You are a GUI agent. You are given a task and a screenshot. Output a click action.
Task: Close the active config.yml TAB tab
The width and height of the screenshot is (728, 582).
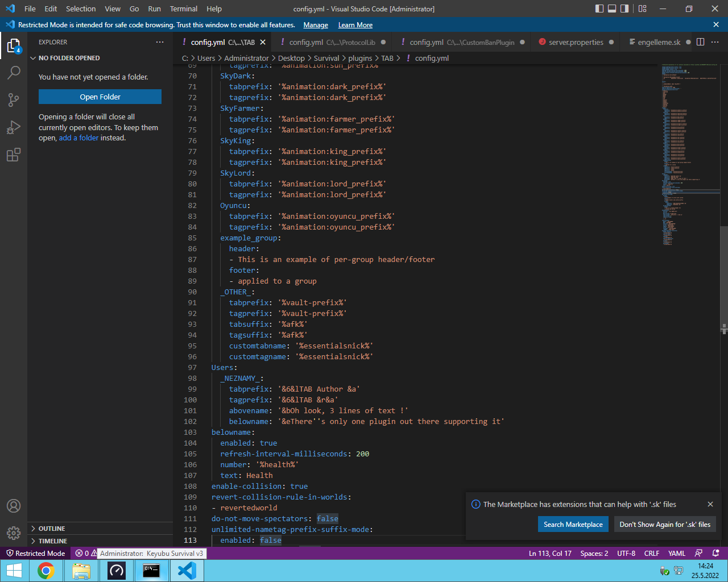point(263,42)
